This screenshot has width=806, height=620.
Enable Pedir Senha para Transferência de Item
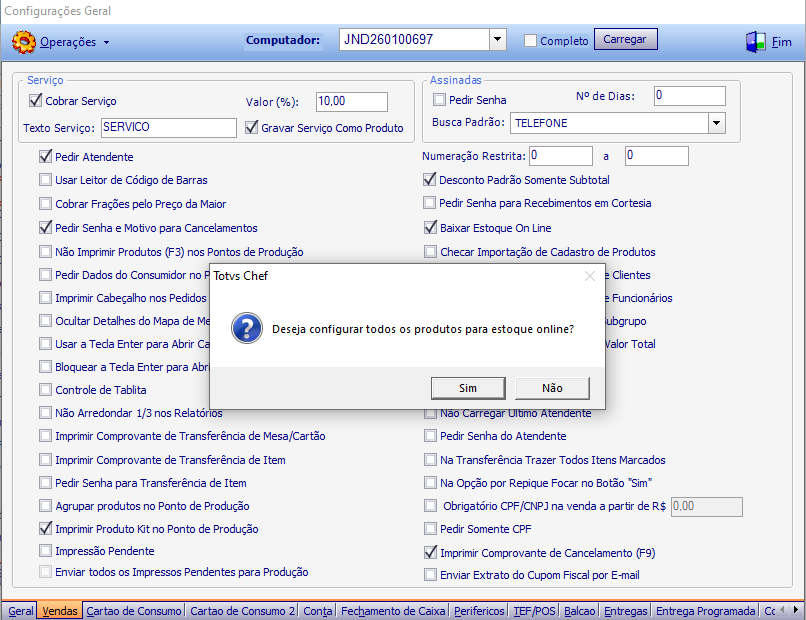[45, 483]
